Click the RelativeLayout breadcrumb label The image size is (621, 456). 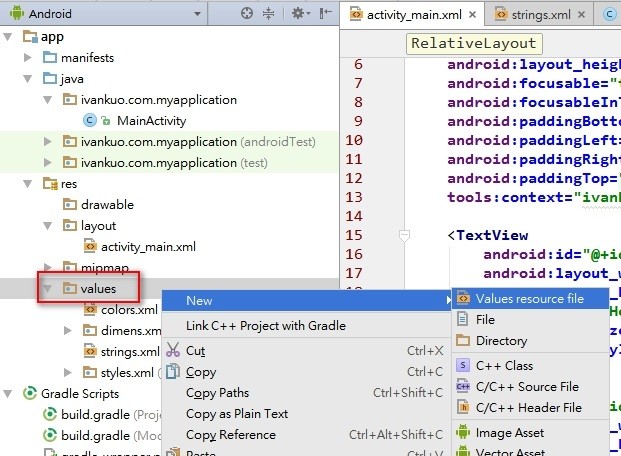tap(474, 43)
